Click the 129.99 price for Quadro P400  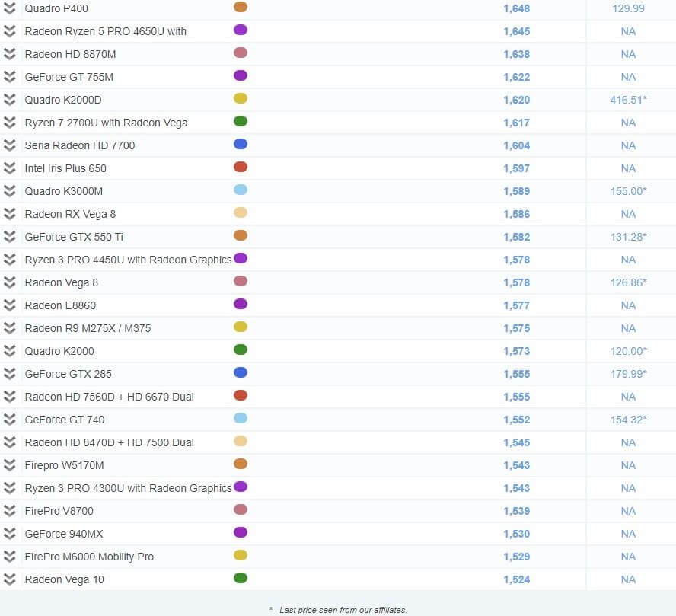click(x=628, y=8)
